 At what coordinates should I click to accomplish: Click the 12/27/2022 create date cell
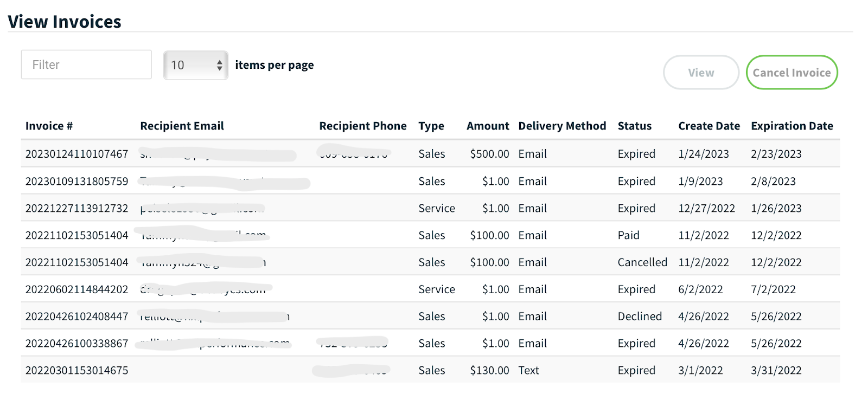point(706,208)
